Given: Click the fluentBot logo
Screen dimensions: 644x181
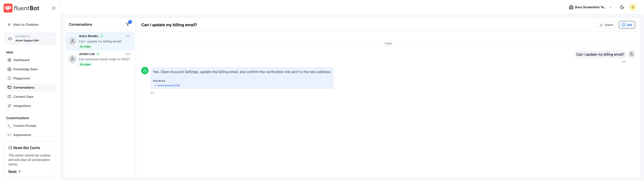Looking at the screenshot, I should click(21, 8).
